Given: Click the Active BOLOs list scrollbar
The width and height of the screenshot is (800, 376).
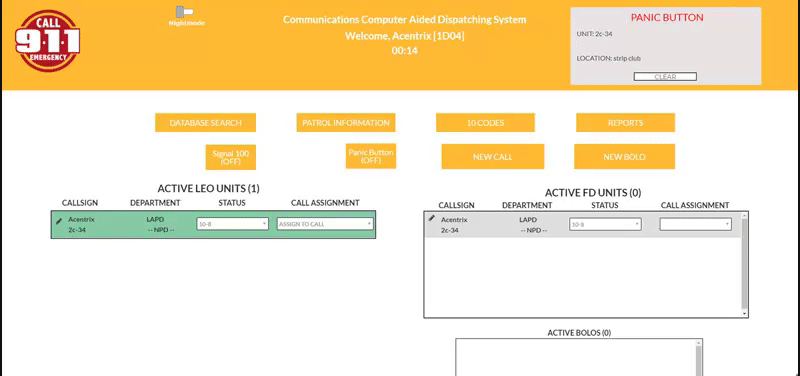Looking at the screenshot, I should [698, 358].
